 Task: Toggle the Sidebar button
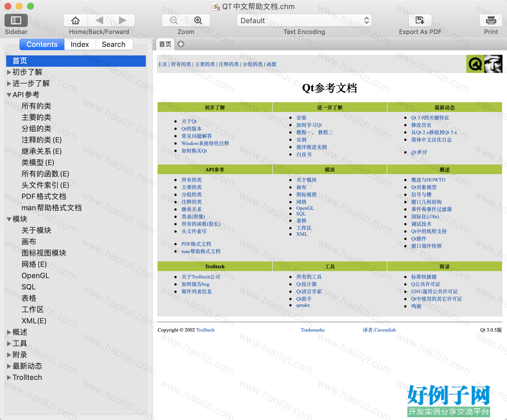(x=16, y=20)
